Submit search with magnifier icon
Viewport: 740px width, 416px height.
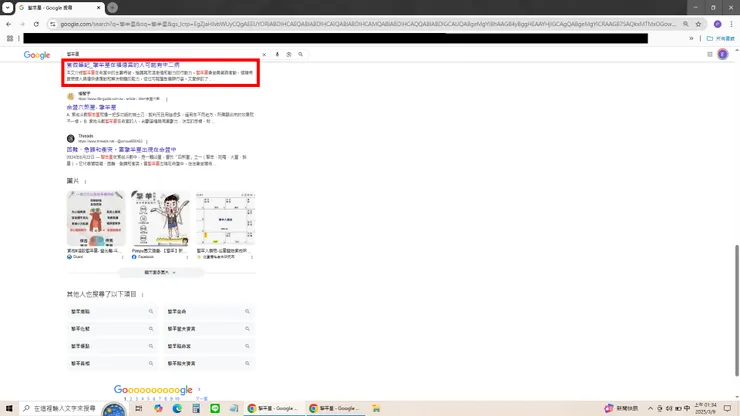[301, 54]
